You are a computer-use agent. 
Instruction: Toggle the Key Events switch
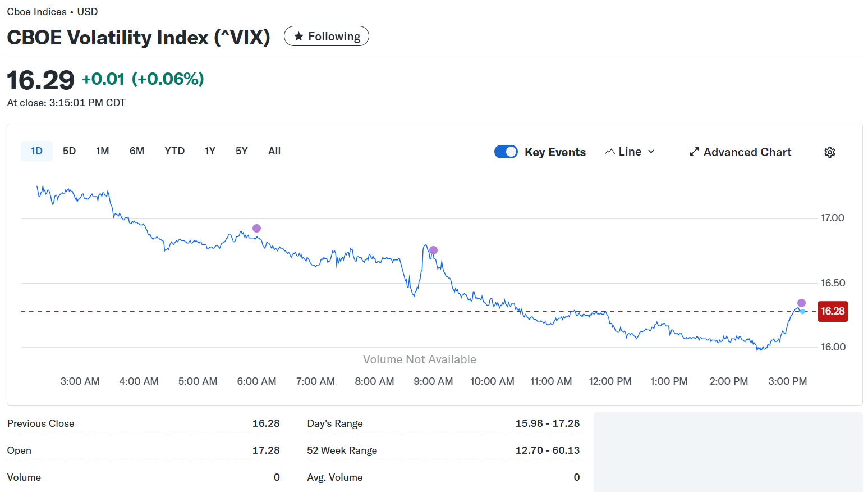click(506, 152)
